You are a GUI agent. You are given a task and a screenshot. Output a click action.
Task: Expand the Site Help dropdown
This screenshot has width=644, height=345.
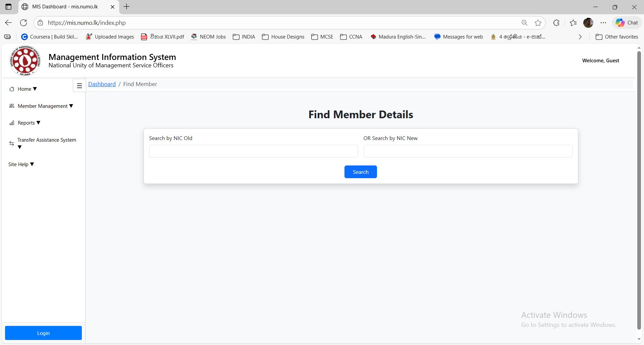click(32, 164)
